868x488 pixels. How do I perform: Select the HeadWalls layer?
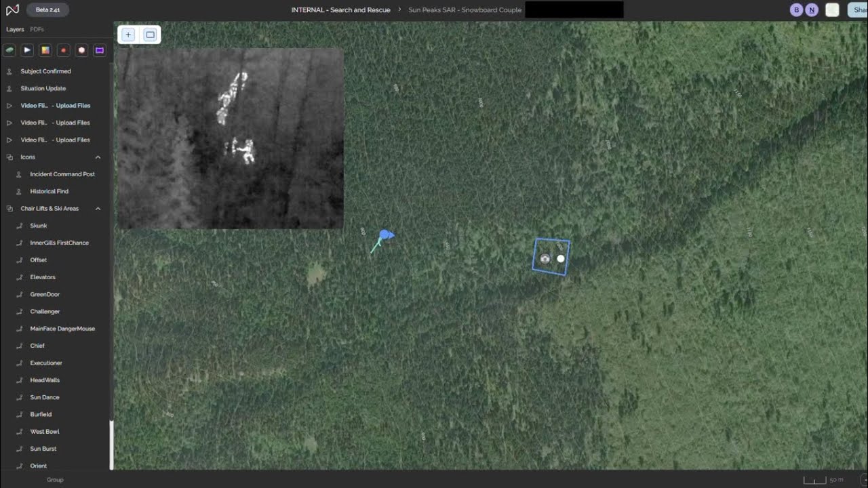tap(45, 380)
